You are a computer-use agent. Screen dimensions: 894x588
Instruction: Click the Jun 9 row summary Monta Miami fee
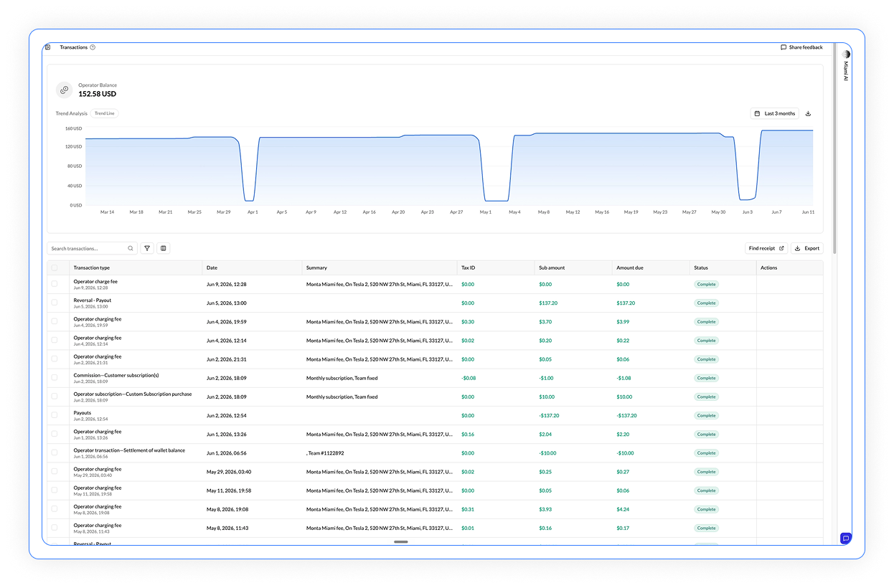(x=380, y=285)
